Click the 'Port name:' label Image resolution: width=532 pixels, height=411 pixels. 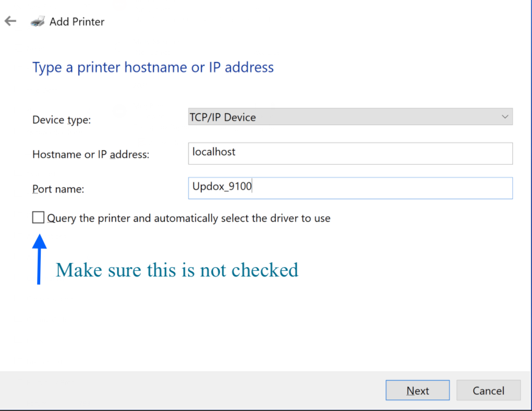point(58,189)
